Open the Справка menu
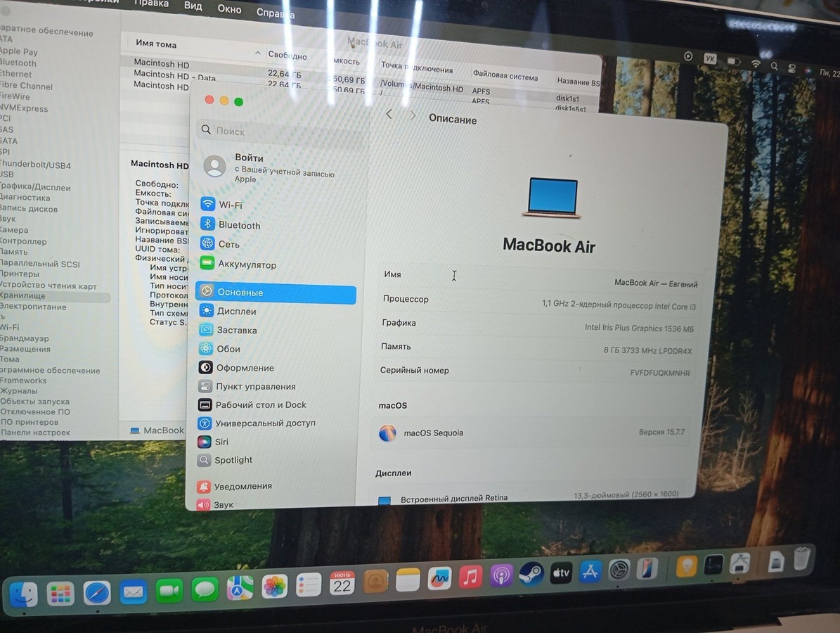 pyautogui.click(x=276, y=13)
